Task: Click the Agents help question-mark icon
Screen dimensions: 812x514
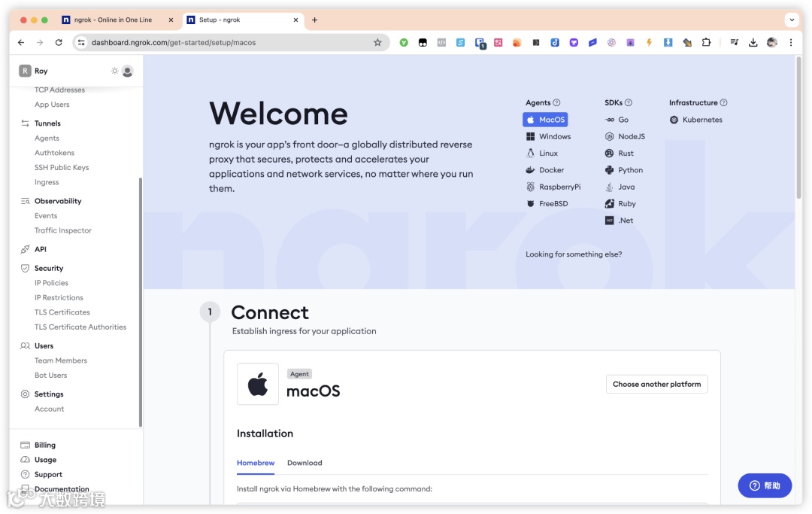Action: [x=556, y=102]
